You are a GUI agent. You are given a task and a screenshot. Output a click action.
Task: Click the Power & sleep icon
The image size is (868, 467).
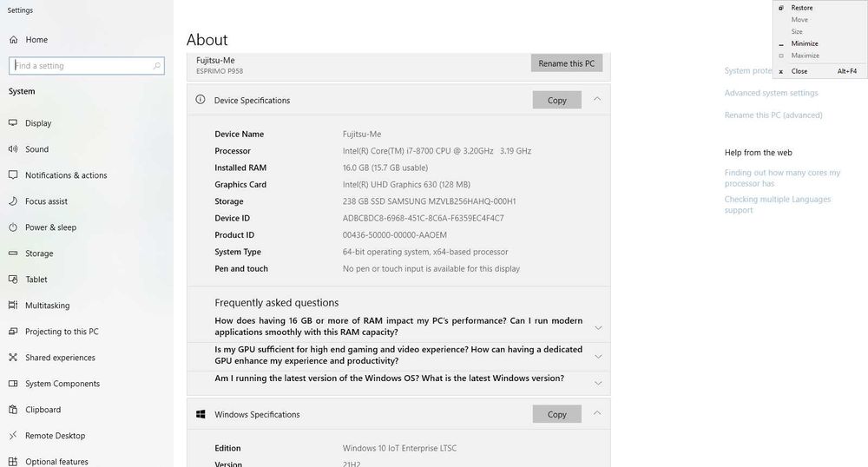(13, 227)
